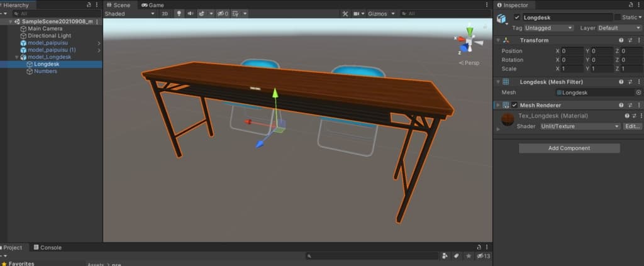
Task: Open the Gizmos dropdown
Action: point(382,14)
